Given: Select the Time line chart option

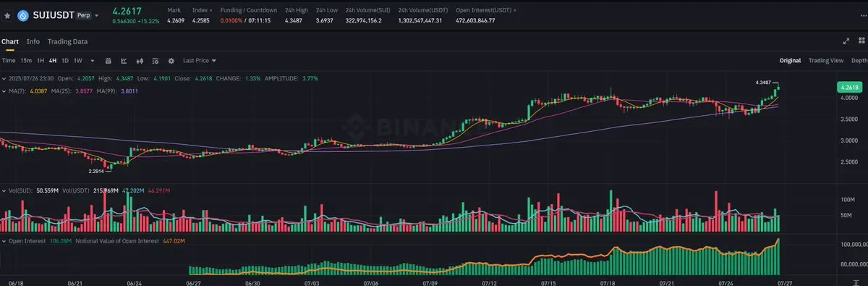Looking at the screenshot, I should tap(8, 61).
